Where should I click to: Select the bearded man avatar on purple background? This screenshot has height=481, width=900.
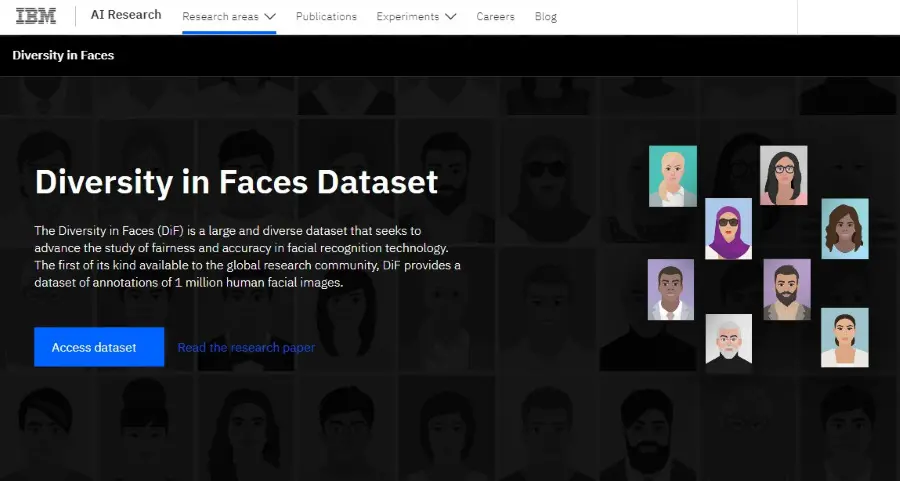click(787, 290)
